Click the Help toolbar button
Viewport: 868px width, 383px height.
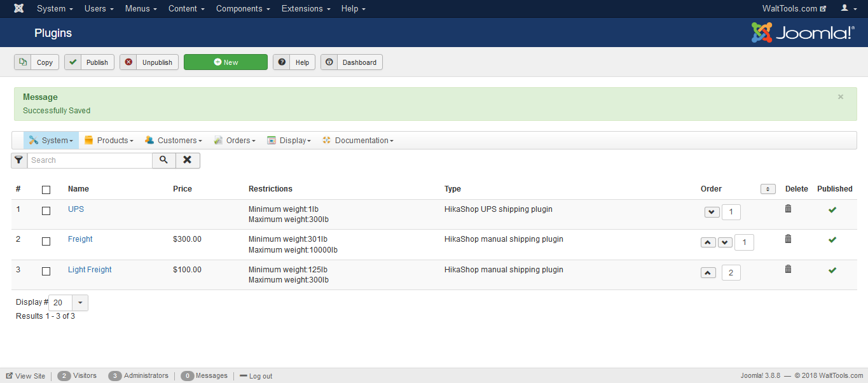(294, 62)
